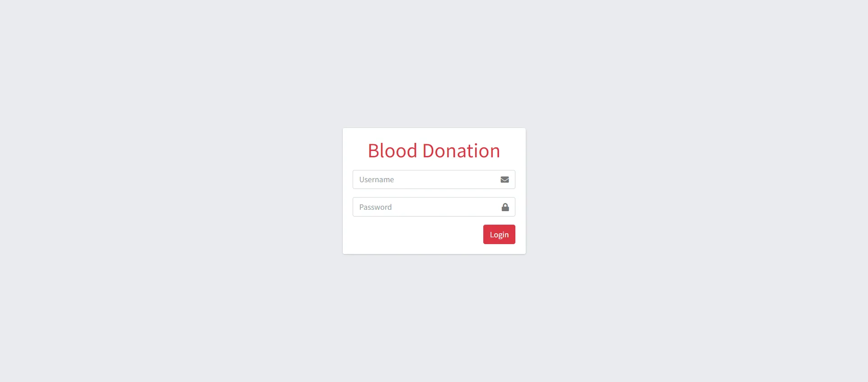Select the Password placeholder text
Image resolution: width=868 pixels, height=382 pixels.
coord(375,207)
